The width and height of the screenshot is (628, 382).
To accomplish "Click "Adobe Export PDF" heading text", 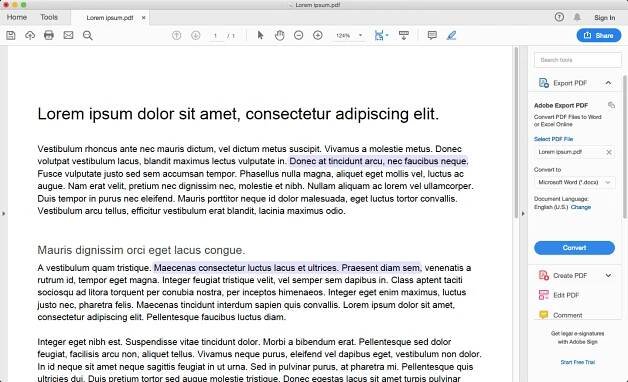I will 561,105.
